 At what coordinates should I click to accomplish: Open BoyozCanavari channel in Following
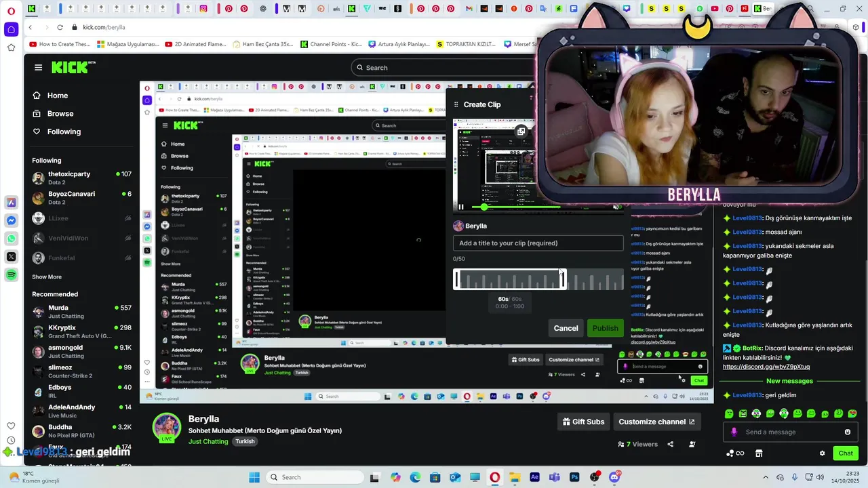(x=81, y=198)
